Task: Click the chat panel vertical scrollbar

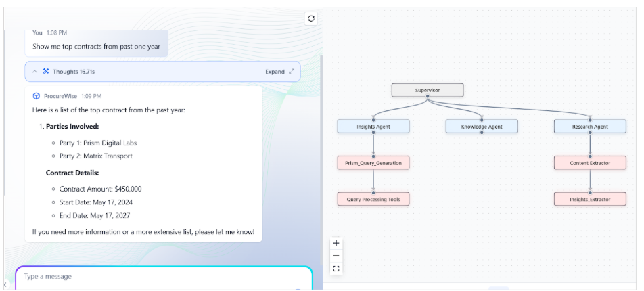Action: (321, 160)
